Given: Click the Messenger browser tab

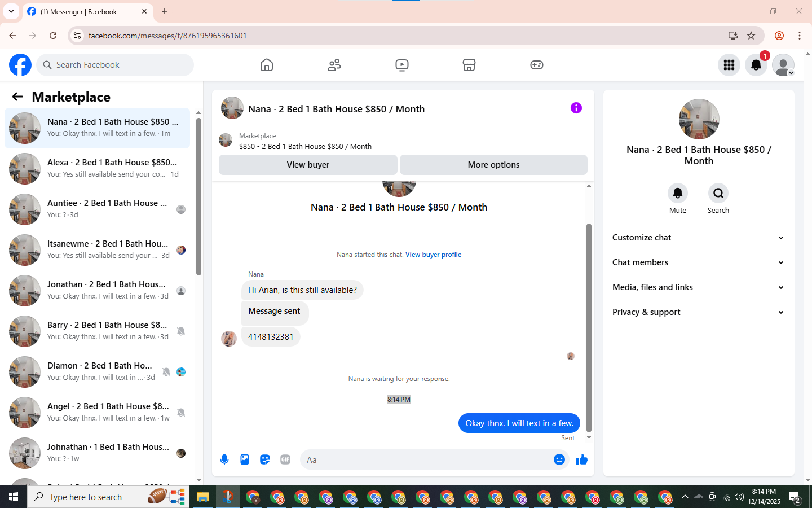Looking at the screenshot, I should 87,11.
